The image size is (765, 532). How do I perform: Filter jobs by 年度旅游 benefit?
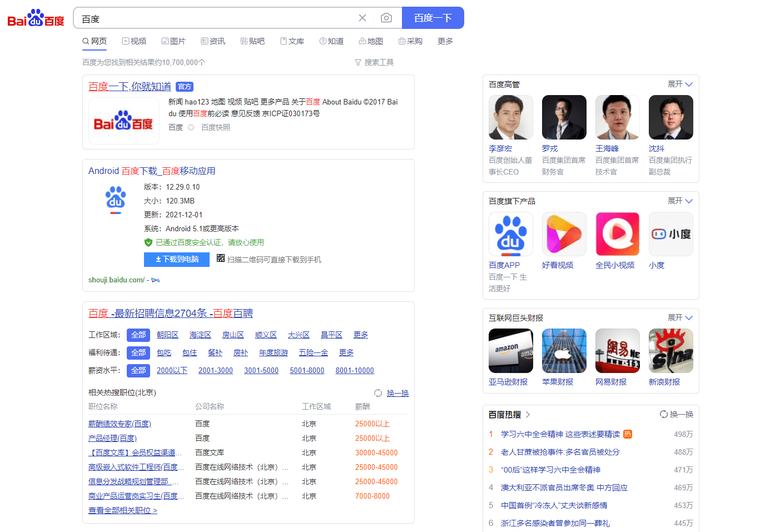(x=274, y=352)
